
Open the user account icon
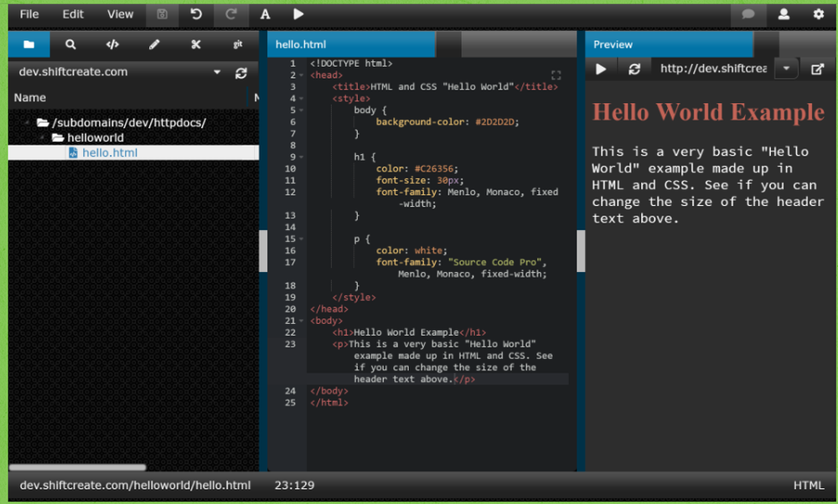point(784,14)
